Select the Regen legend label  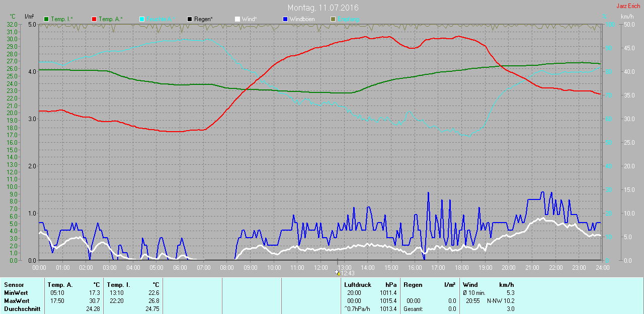pyautogui.click(x=203, y=19)
